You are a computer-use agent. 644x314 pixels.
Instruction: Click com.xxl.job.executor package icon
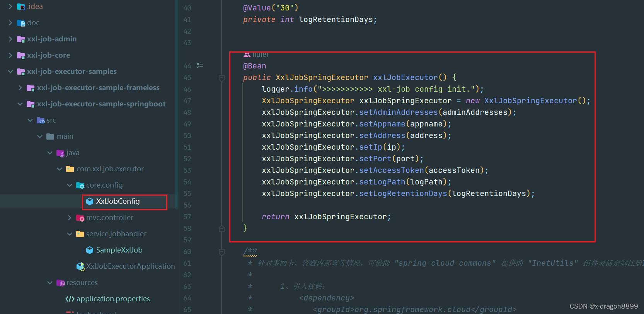tap(70, 169)
